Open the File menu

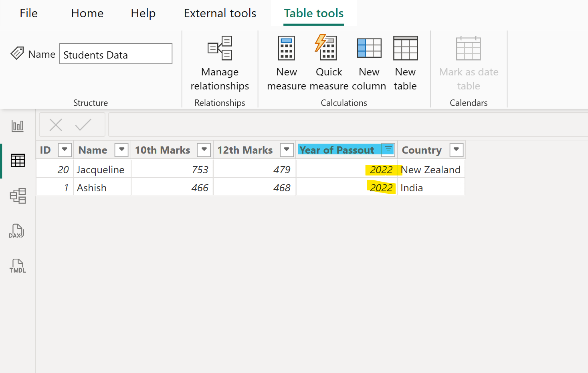28,13
